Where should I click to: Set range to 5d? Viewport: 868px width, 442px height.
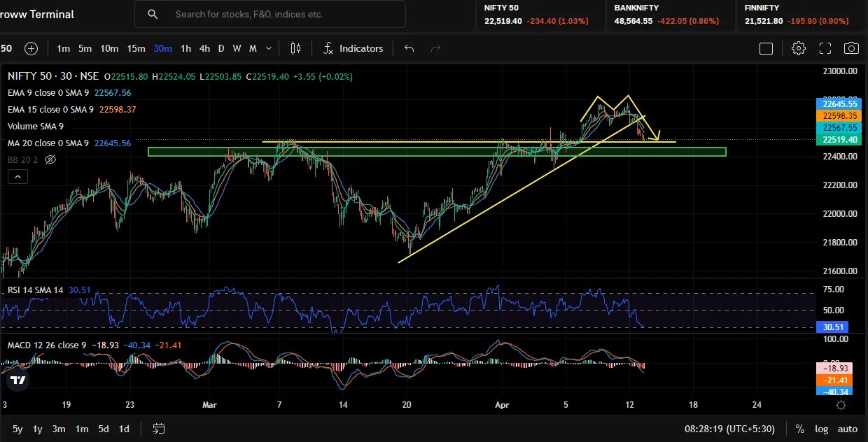(x=103, y=429)
